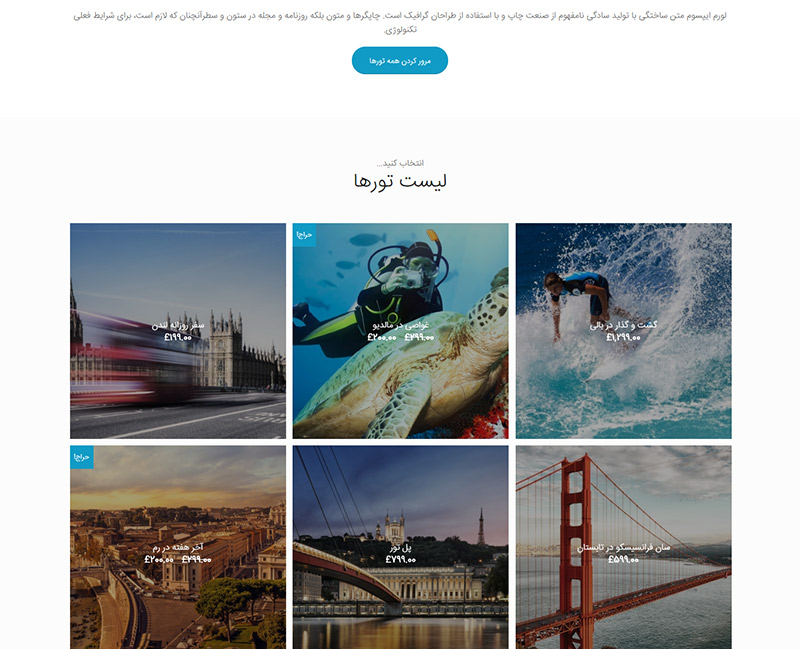800x649 pixels.
Task: Select the 'پل تور' tour title
Action: tap(401, 547)
